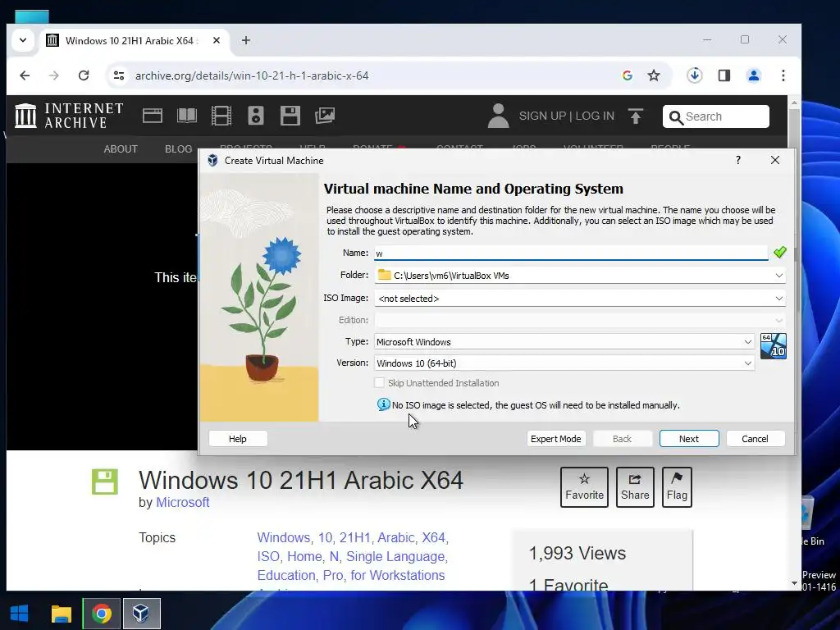
Task: Expand the Folder dropdown
Action: click(x=778, y=276)
